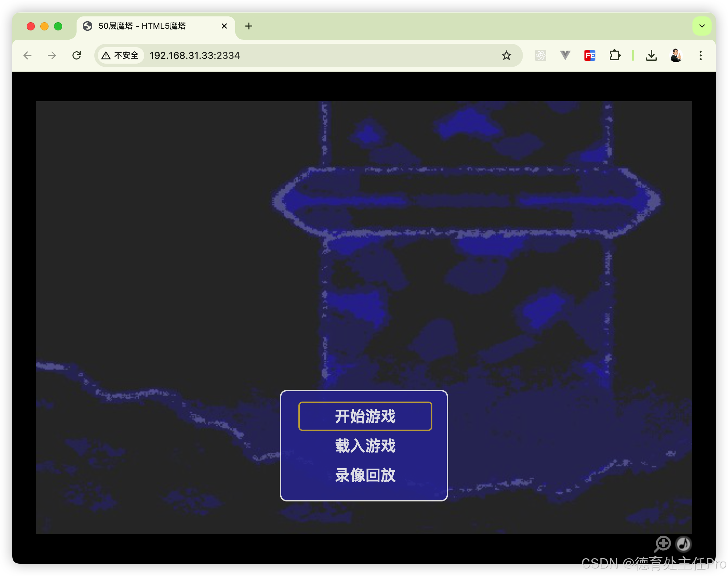
Task: Click the React DevTools extension icon
Action: tap(540, 55)
